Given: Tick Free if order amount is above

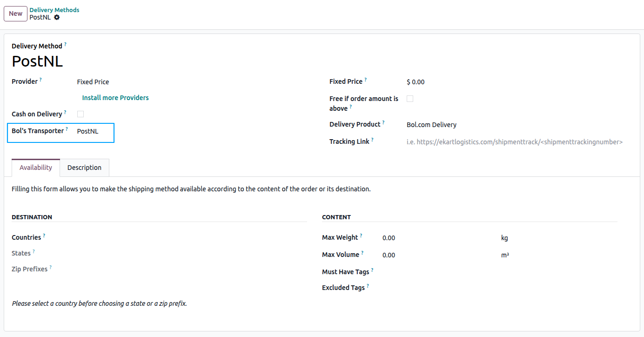Looking at the screenshot, I should coord(410,99).
